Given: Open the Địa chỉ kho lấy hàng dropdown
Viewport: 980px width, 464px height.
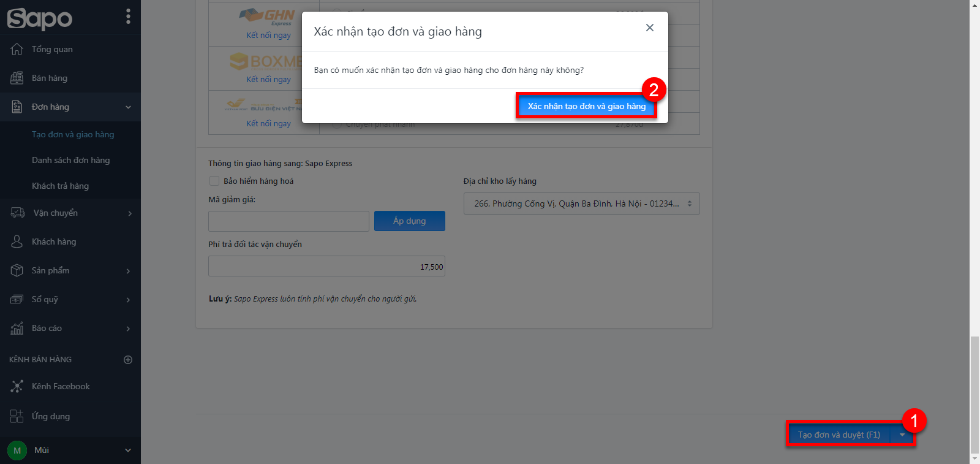Looking at the screenshot, I should [x=581, y=203].
